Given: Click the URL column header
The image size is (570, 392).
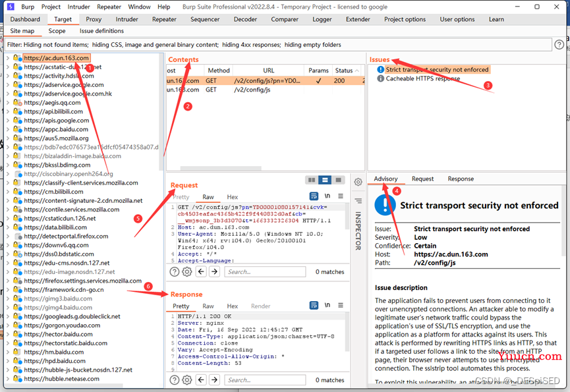Looking at the screenshot, I should point(269,70).
